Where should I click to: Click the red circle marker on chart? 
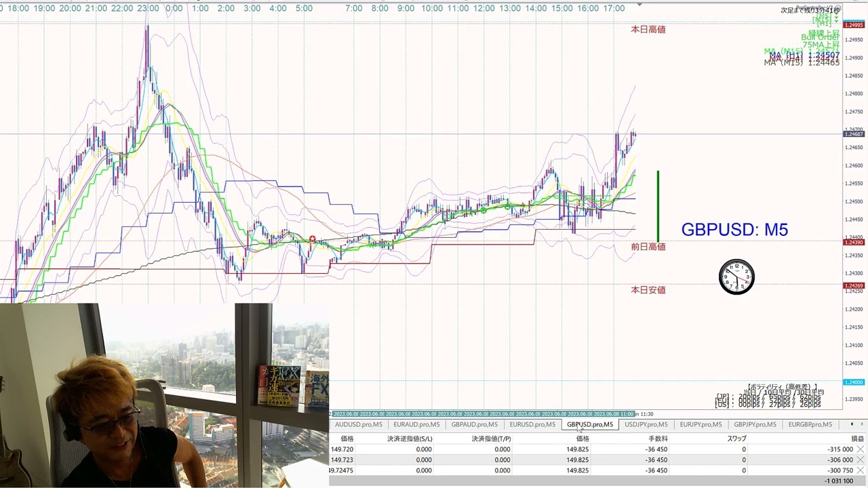(313, 239)
